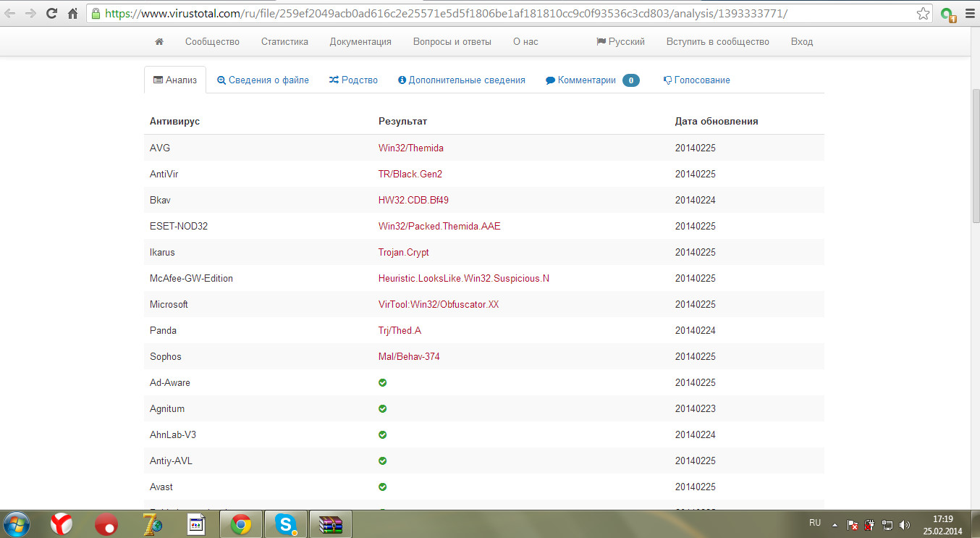Click the clean checkmark for Agnitum
Image resolution: width=980 pixels, height=538 pixels.
pos(383,408)
